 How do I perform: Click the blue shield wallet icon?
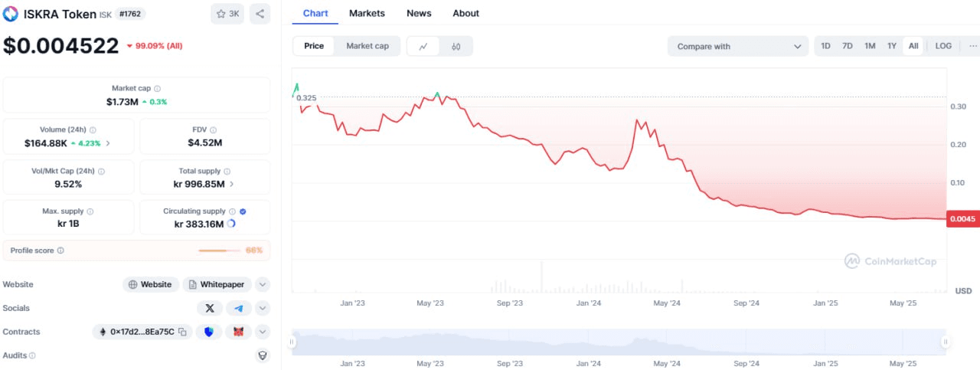pyautogui.click(x=209, y=332)
